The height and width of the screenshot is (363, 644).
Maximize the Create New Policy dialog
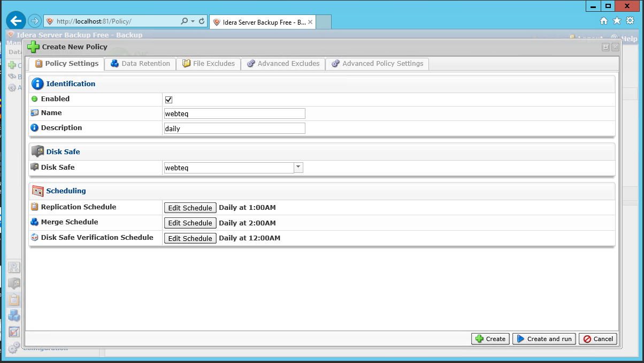coord(606,47)
